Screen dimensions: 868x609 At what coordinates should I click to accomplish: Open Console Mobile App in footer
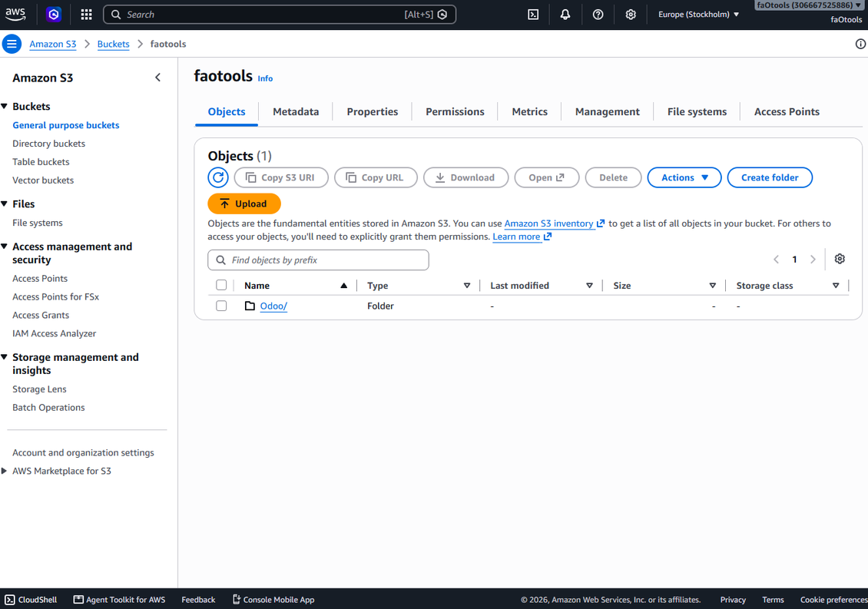273,600
